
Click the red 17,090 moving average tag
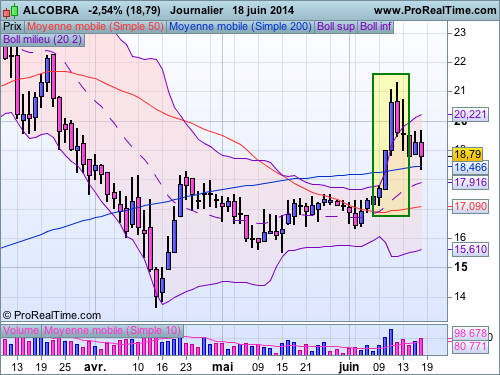pos(470,206)
